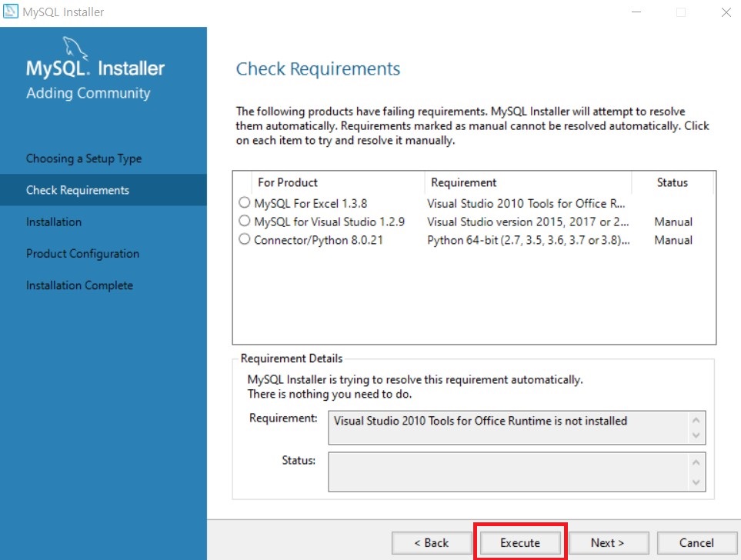The height and width of the screenshot is (560, 741).
Task: Minimize the MySQL Installer window
Action: pyautogui.click(x=636, y=12)
